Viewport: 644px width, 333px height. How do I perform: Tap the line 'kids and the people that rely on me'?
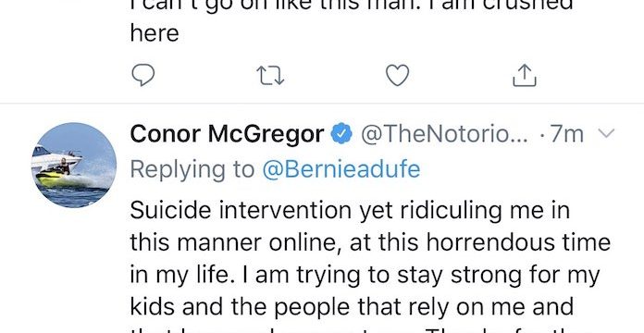352,307
